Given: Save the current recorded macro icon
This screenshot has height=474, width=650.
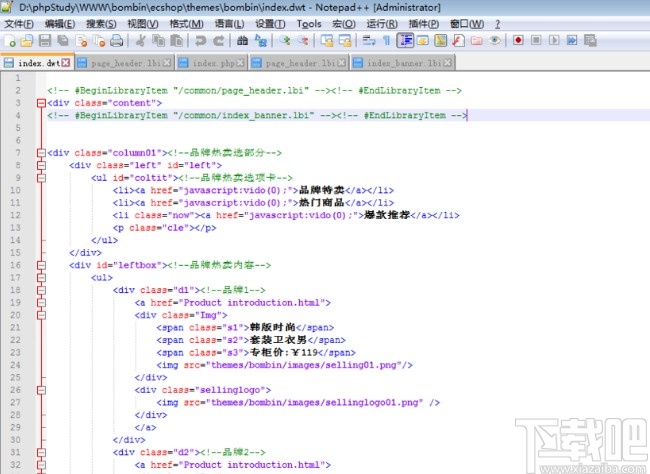Looking at the screenshot, I should tap(590, 41).
